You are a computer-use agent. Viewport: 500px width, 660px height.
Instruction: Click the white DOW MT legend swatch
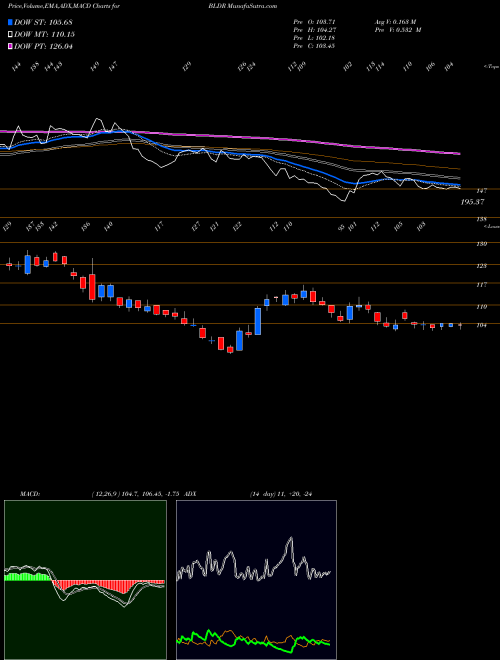(11, 35)
